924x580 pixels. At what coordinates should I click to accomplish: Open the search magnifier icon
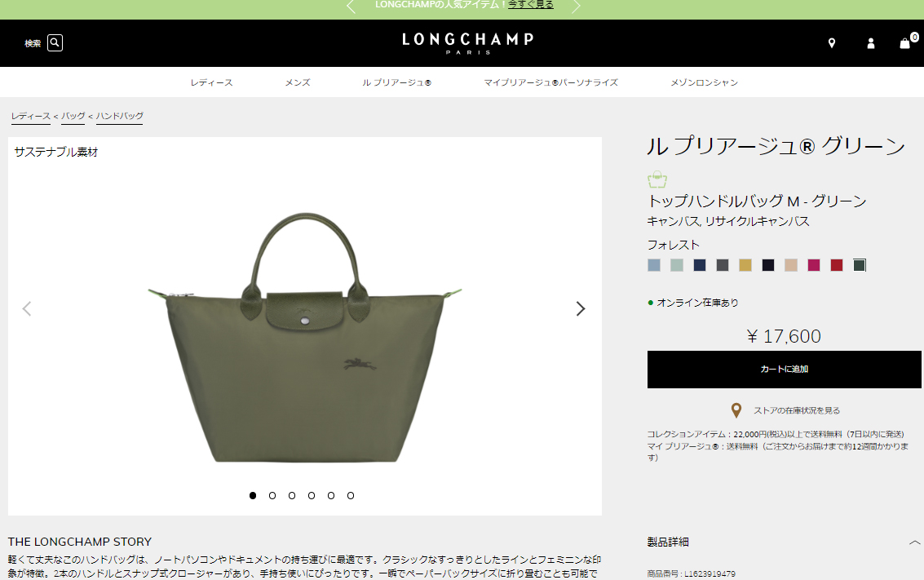[55, 42]
